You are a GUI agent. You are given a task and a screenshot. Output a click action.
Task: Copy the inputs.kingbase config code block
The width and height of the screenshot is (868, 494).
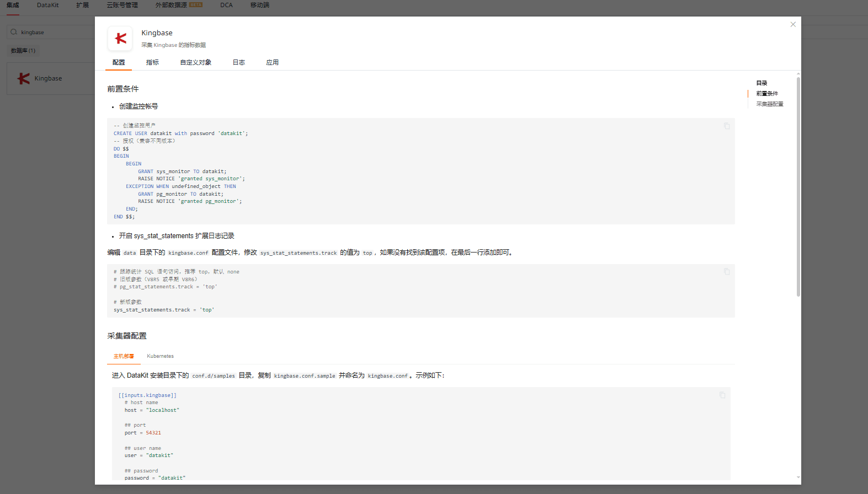tap(722, 395)
